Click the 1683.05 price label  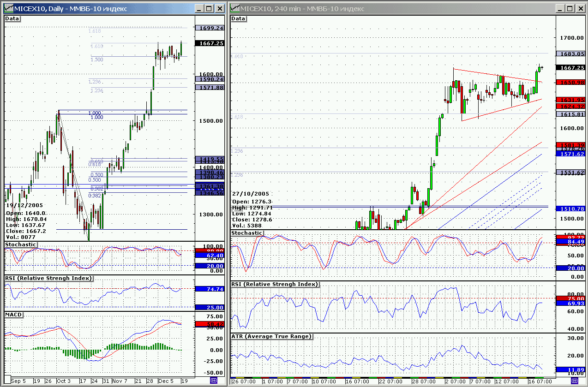tap(571, 54)
